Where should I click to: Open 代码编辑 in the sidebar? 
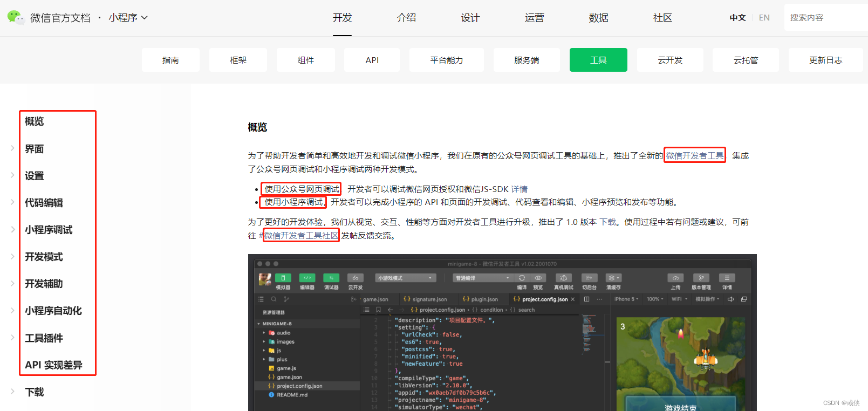coord(44,202)
